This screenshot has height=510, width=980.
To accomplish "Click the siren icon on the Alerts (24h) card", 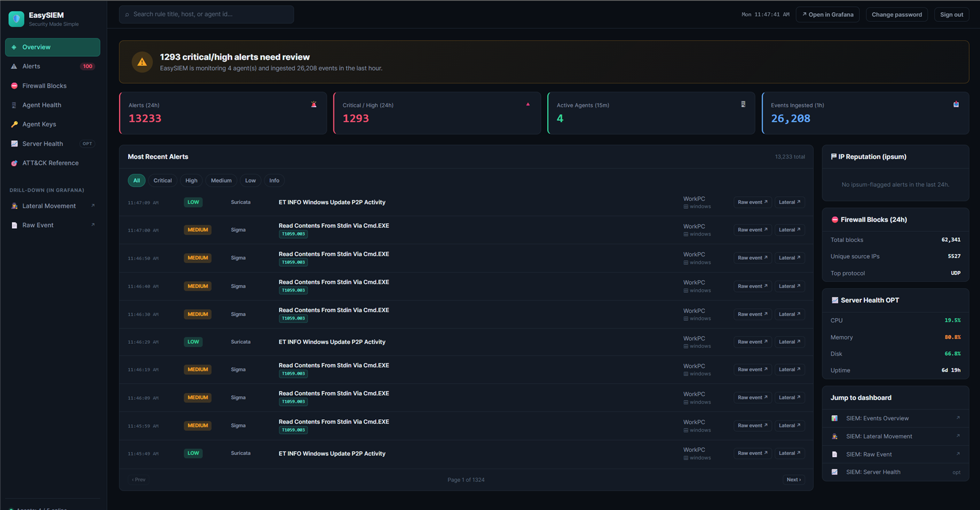I will (x=314, y=105).
